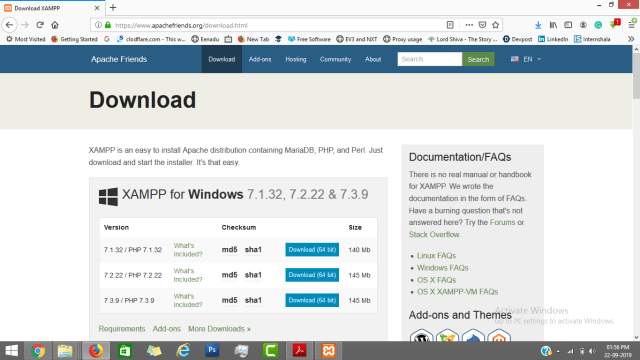Open the LinkedIn bookmark
Screen dimensions: 640x360
(553, 39)
